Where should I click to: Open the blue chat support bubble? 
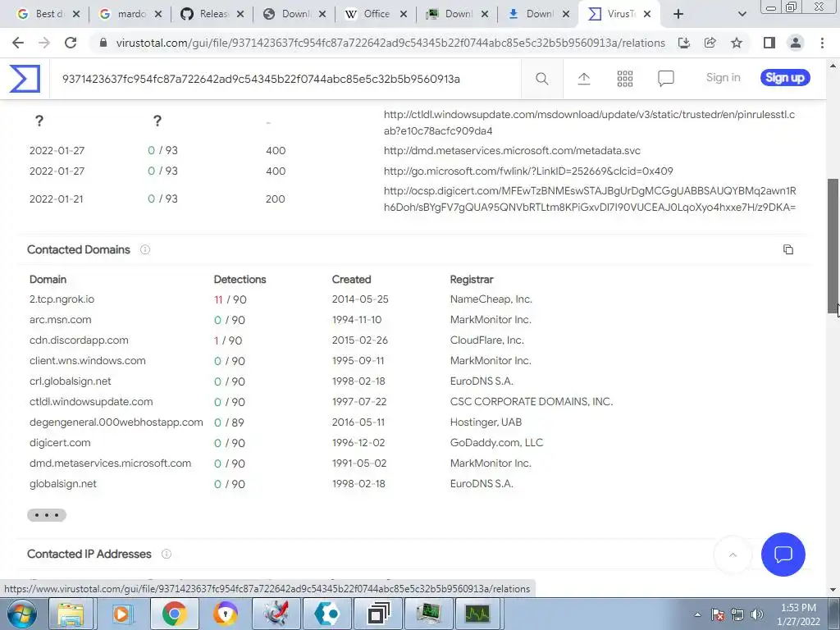(783, 554)
